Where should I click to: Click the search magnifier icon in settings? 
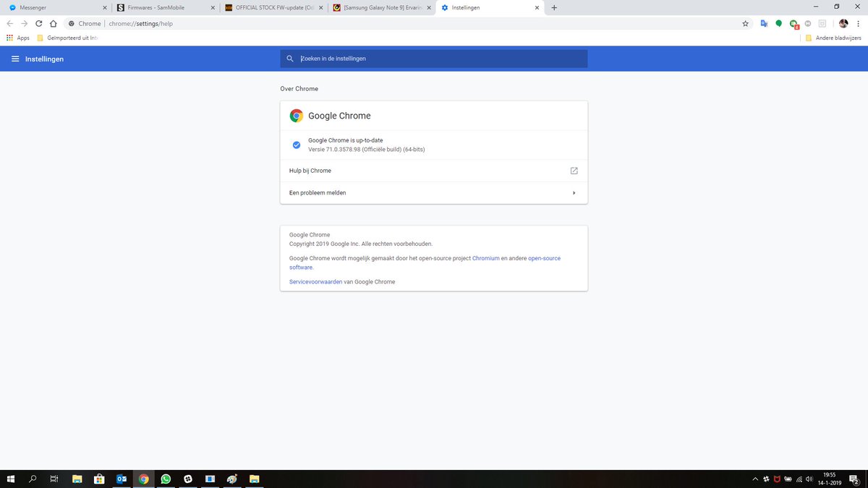point(290,59)
